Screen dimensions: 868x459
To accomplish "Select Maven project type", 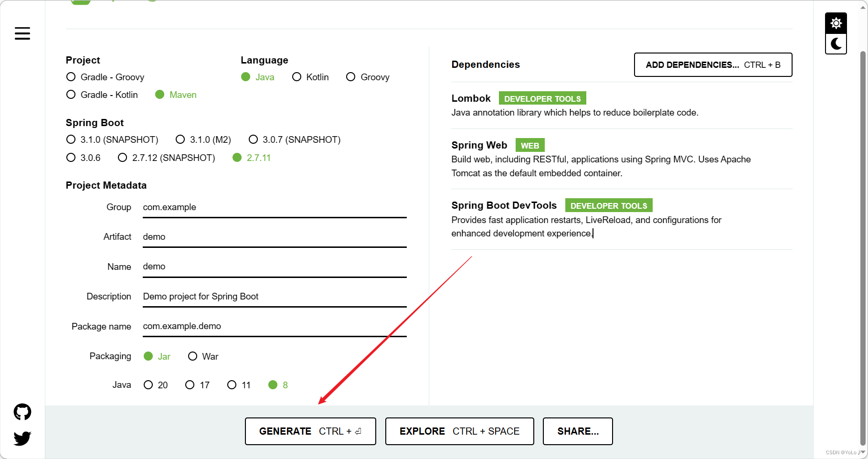I will click(176, 95).
